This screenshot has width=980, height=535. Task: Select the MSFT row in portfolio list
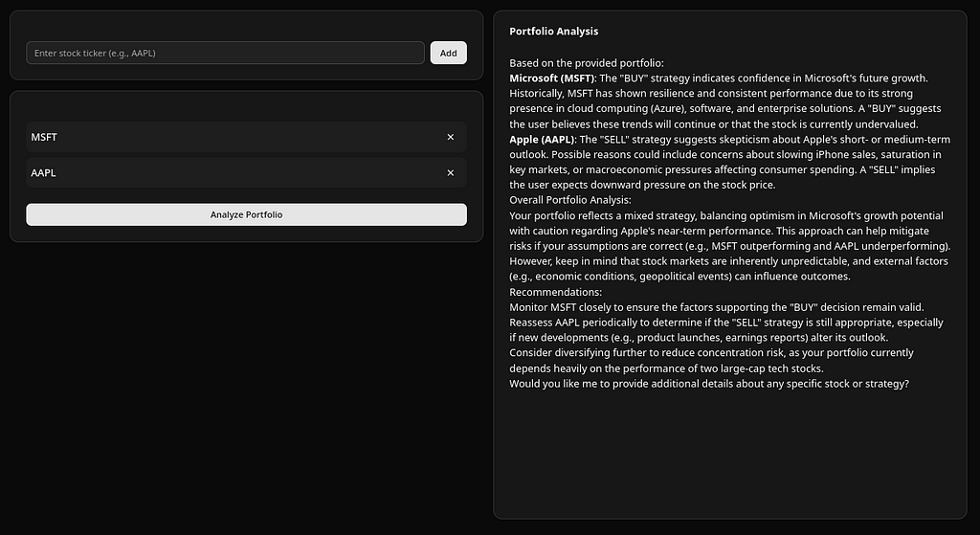(246, 137)
